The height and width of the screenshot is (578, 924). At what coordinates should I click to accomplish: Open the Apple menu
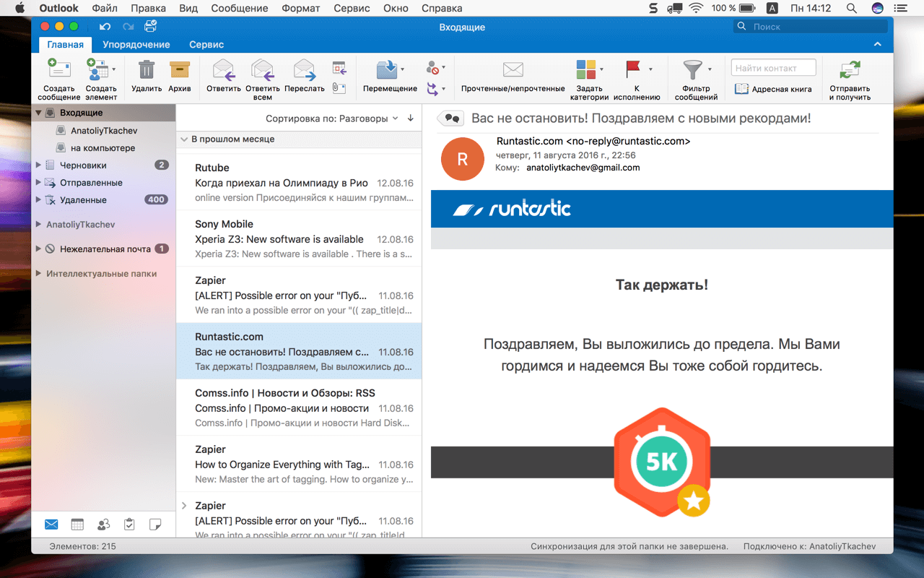(x=19, y=9)
